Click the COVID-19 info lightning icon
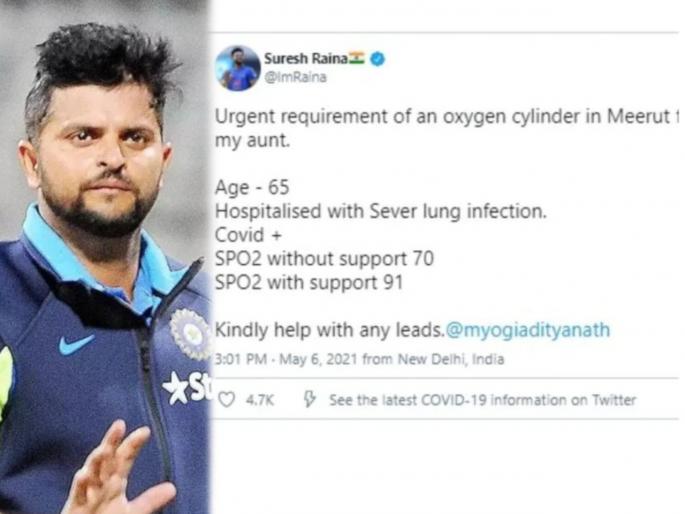The height and width of the screenshot is (514, 685). (x=309, y=399)
